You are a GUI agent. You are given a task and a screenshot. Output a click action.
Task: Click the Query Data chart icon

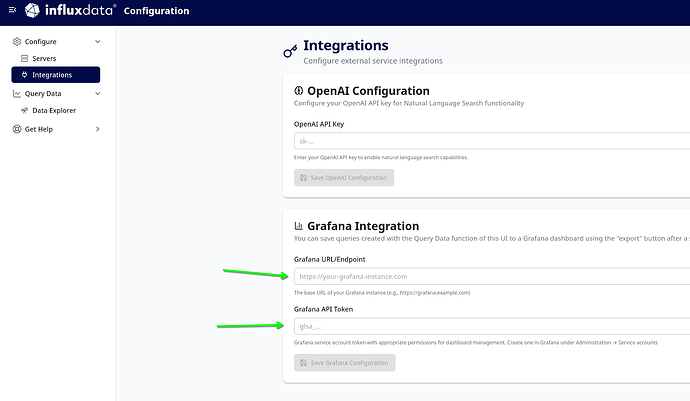point(16,94)
